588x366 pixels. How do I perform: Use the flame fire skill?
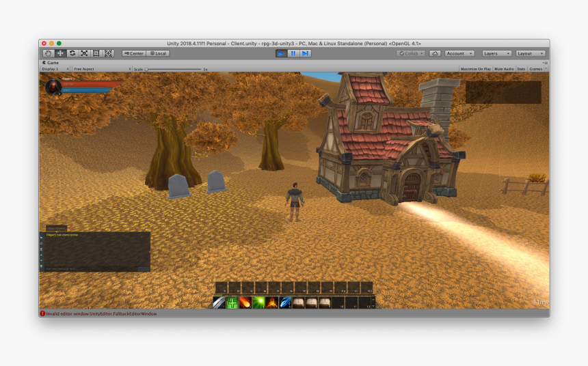tap(272, 302)
